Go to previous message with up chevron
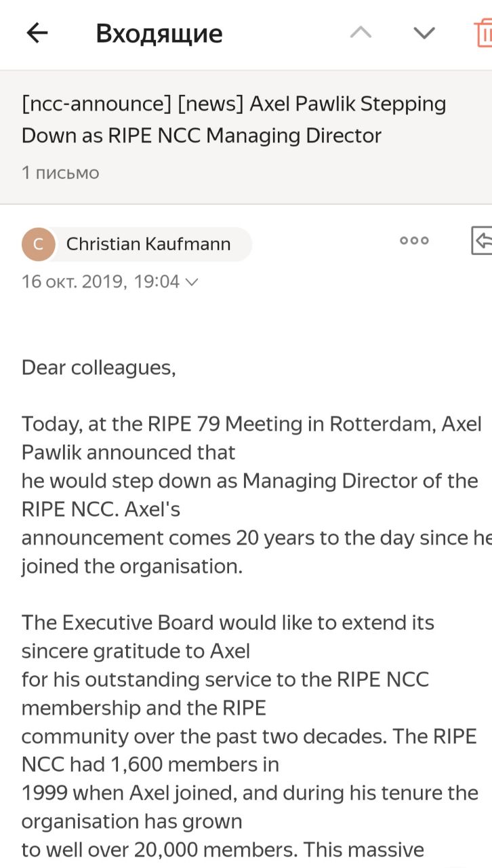492x868 pixels. click(361, 33)
